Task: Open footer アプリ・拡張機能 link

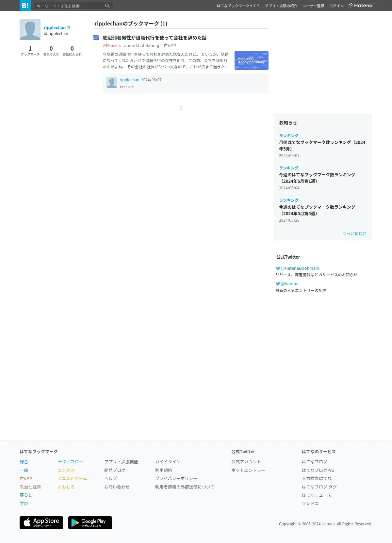Action: (121, 462)
